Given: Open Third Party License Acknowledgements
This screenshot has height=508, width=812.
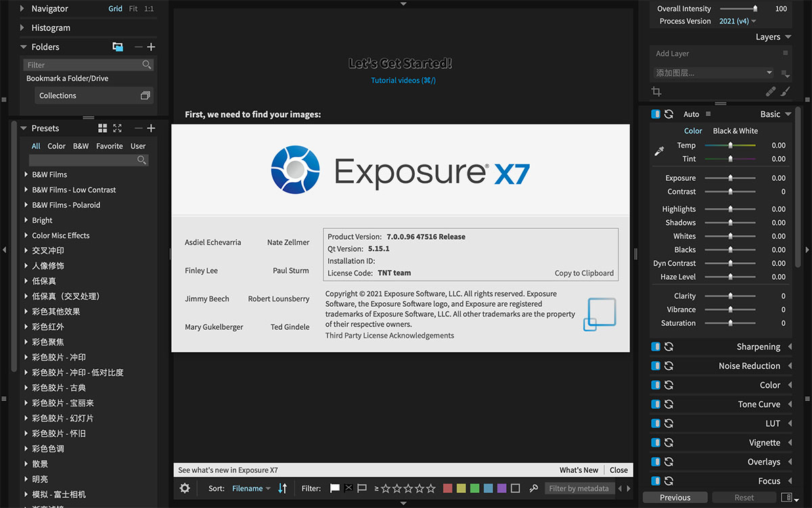Looking at the screenshot, I should pyautogui.click(x=390, y=335).
